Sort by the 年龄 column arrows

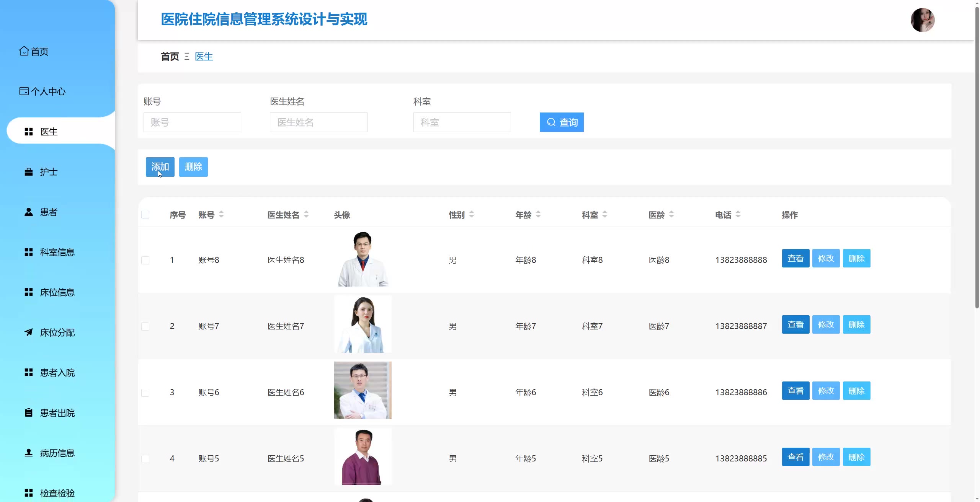[x=538, y=215]
